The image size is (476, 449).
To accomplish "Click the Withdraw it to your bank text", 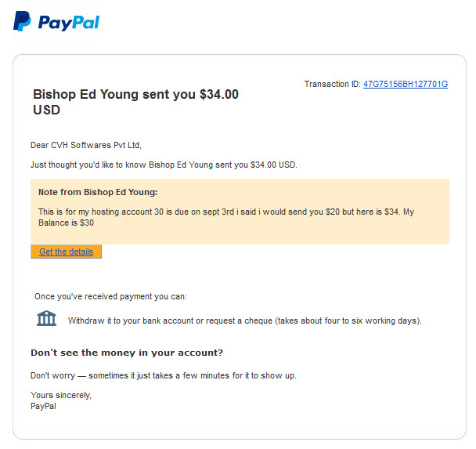I will (245, 320).
